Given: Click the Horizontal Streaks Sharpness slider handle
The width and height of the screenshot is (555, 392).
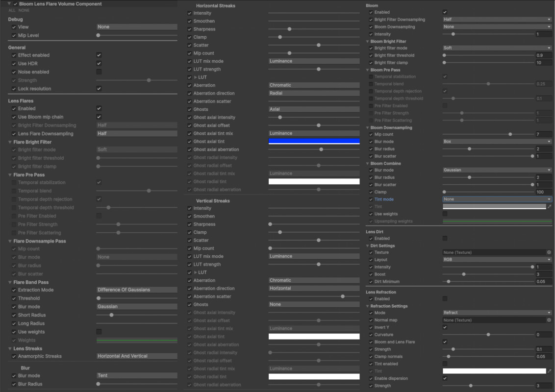Looking at the screenshot, I should pyautogui.click(x=289, y=29).
